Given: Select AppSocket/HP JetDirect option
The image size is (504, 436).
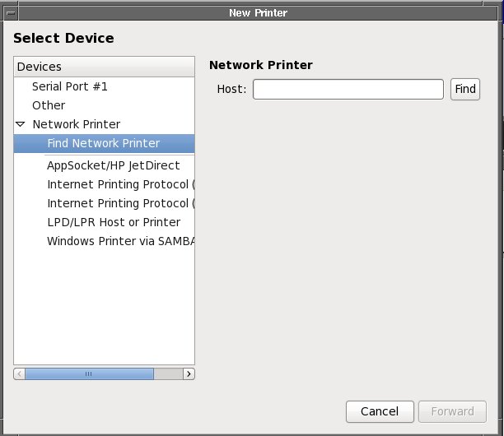Looking at the screenshot, I should pyautogui.click(x=113, y=165).
